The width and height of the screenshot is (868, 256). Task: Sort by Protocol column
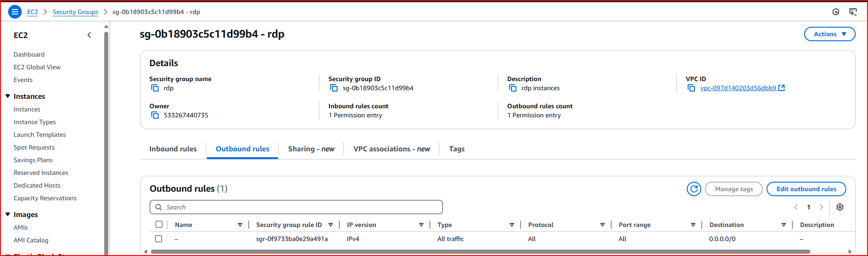(603, 225)
